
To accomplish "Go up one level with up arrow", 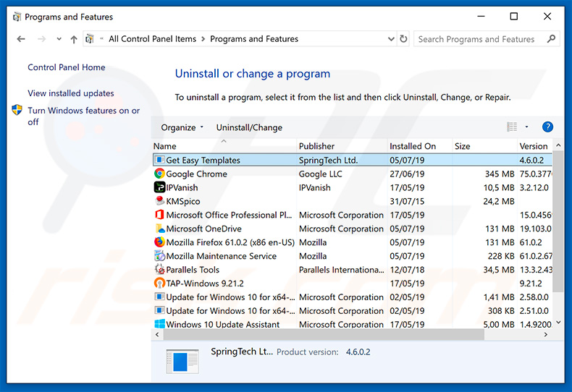I will coord(74,39).
